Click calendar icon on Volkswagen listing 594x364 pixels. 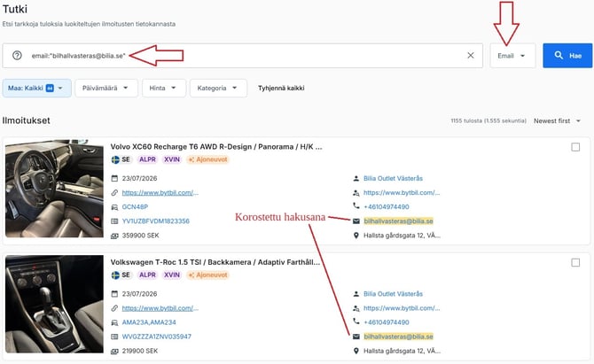pyautogui.click(x=114, y=294)
